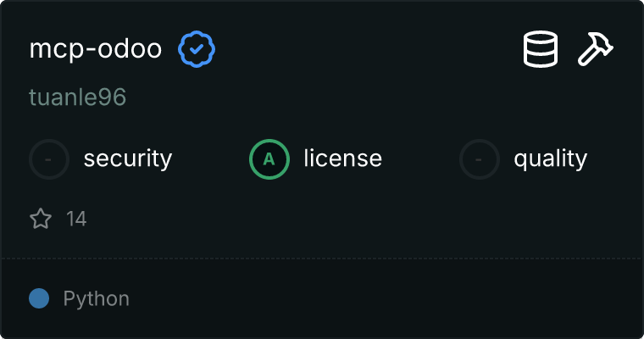644x339 pixels.
Task: Click the blue verified badge icon
Action: pyautogui.click(x=197, y=50)
